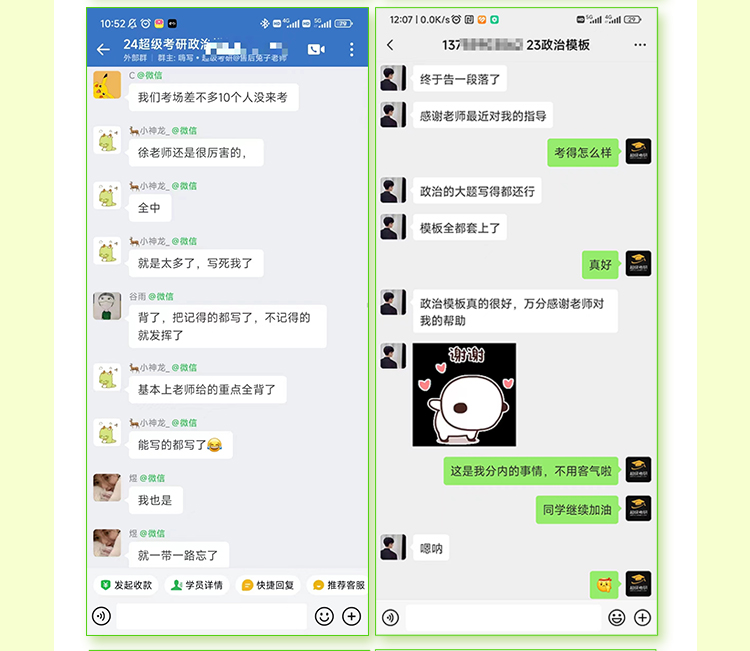Select the 推荐客服 quick action
This screenshot has width=750, height=651.
pos(338,585)
